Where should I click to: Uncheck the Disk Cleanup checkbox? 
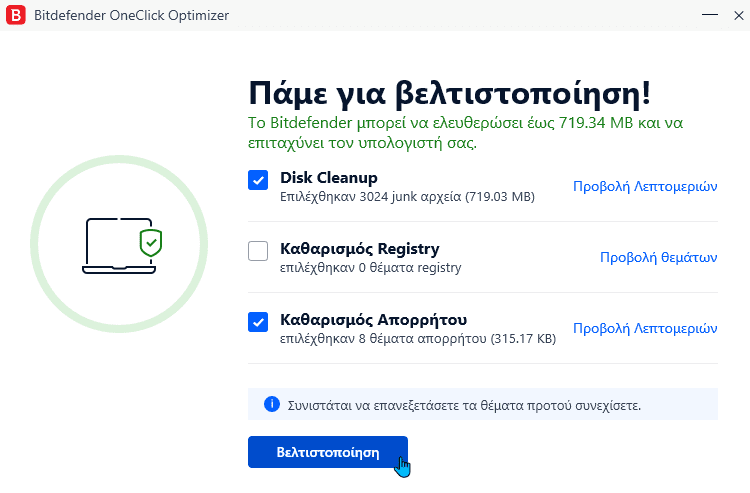click(258, 180)
